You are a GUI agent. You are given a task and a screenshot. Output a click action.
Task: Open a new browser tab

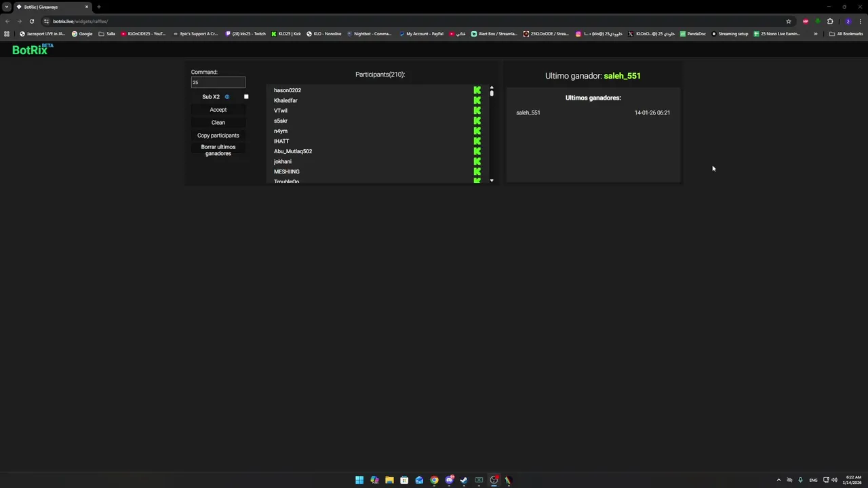coord(99,7)
